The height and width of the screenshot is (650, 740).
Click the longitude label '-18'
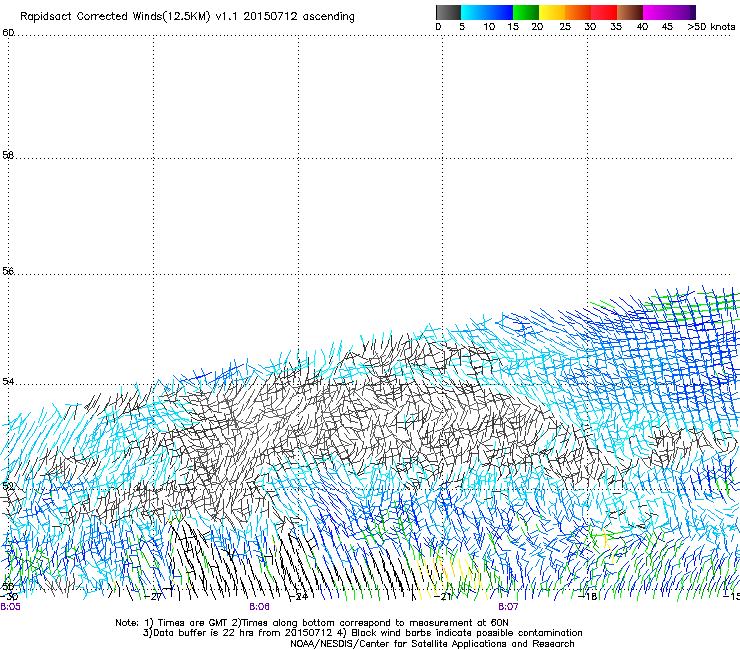[588, 597]
